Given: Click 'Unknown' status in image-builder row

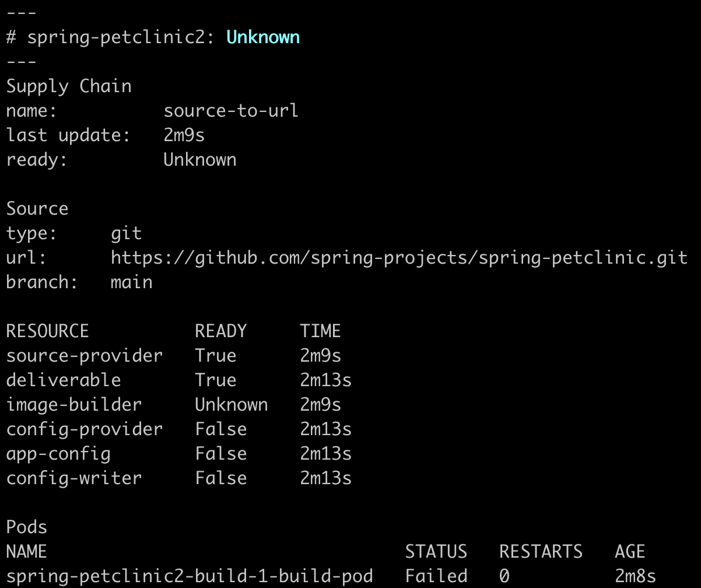Looking at the screenshot, I should [x=232, y=405].
